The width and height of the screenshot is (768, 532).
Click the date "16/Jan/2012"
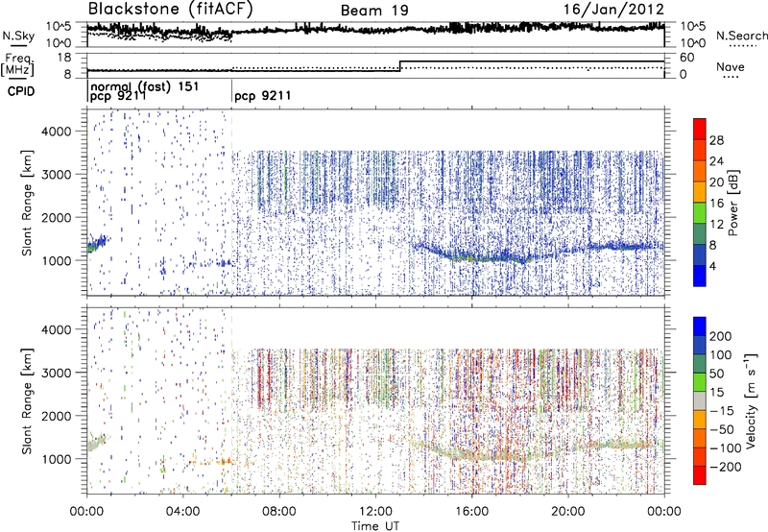pyautogui.click(x=613, y=10)
